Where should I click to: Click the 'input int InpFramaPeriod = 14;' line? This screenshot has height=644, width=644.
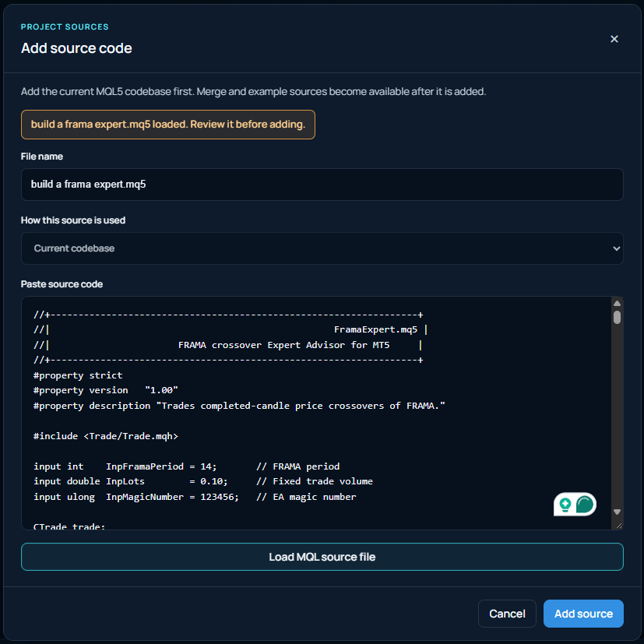click(186, 466)
